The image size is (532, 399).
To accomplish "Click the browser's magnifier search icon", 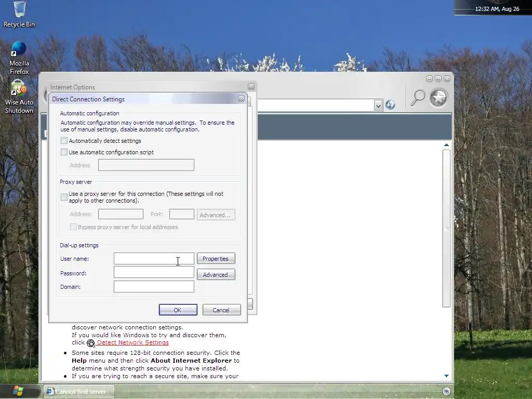I will click(418, 98).
